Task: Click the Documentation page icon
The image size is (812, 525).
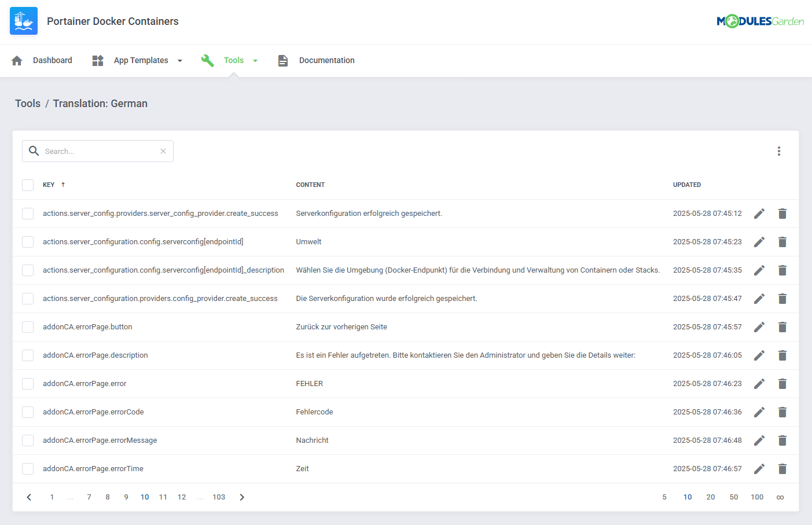Action: pyautogui.click(x=282, y=60)
